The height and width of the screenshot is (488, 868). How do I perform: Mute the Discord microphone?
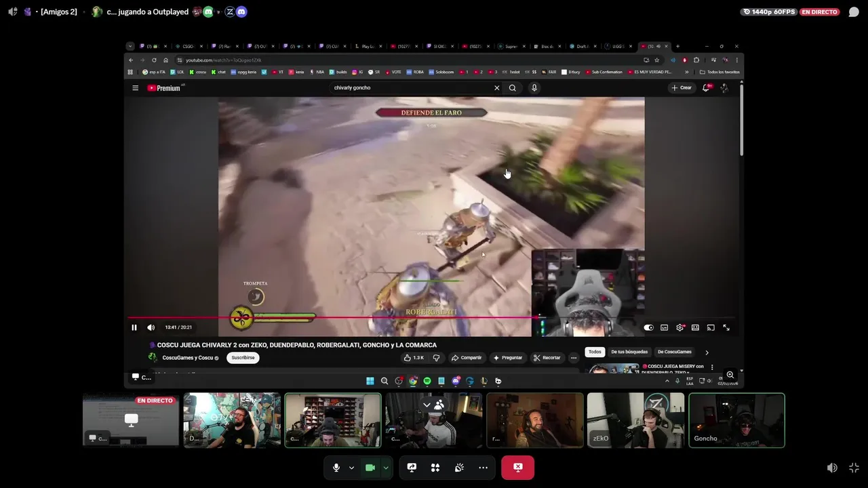tap(336, 468)
